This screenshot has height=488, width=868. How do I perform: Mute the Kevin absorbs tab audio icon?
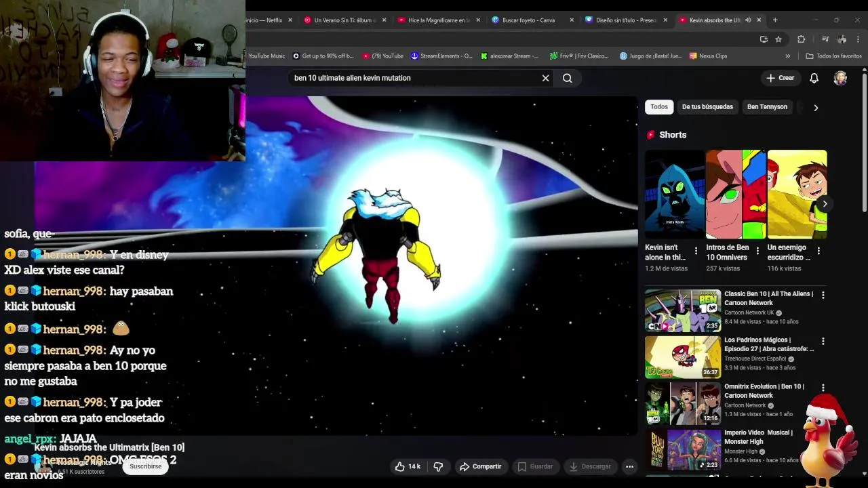pos(748,20)
